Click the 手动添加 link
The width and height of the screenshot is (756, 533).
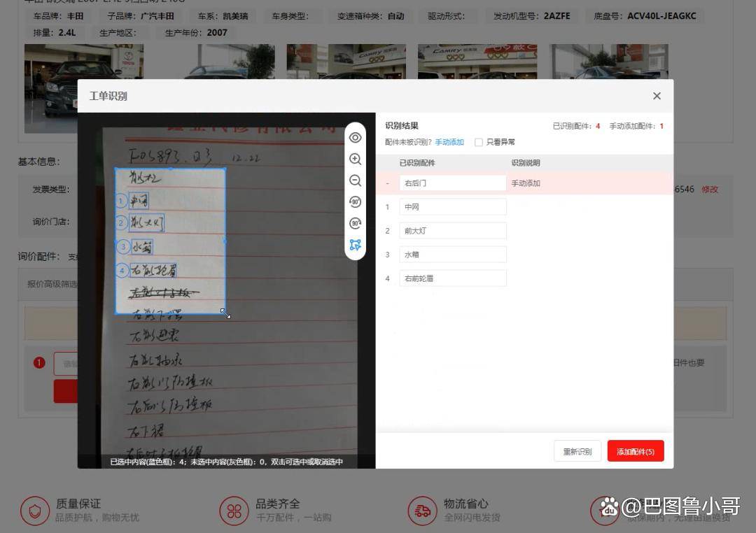[x=449, y=142]
